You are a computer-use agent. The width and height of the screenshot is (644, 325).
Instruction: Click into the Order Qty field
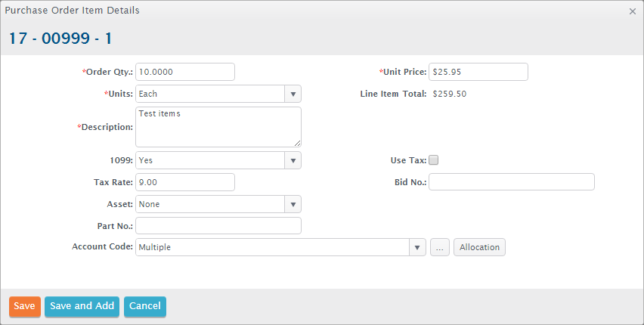(x=184, y=72)
